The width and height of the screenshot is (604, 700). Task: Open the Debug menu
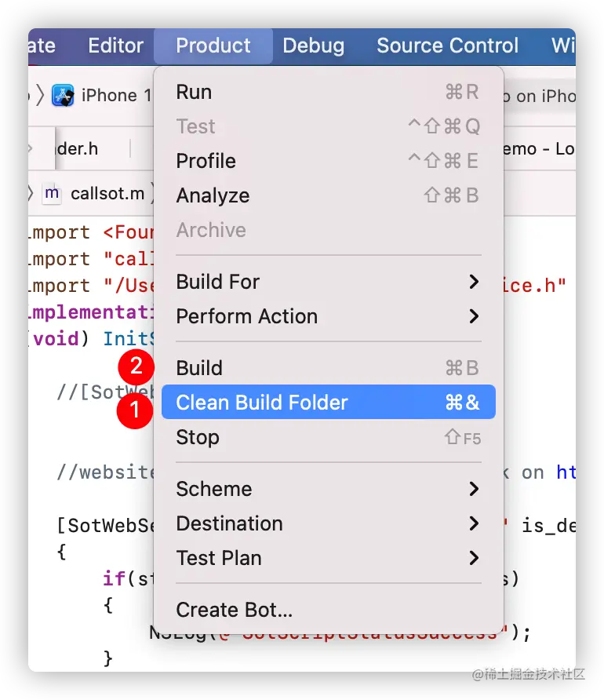click(314, 46)
